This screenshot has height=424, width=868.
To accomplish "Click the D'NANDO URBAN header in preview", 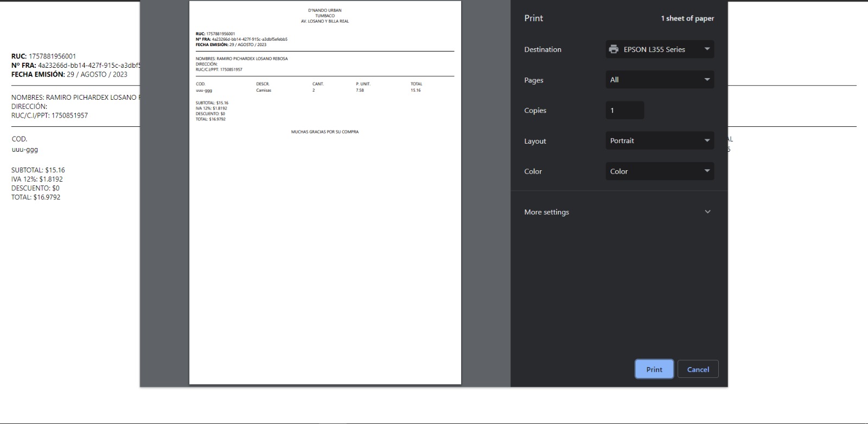I will pos(325,10).
